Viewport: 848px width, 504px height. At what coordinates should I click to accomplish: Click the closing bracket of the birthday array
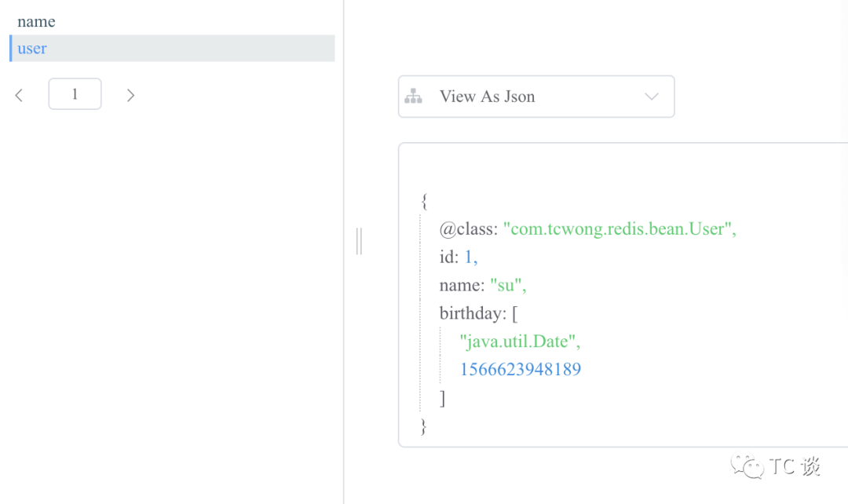pyautogui.click(x=442, y=398)
